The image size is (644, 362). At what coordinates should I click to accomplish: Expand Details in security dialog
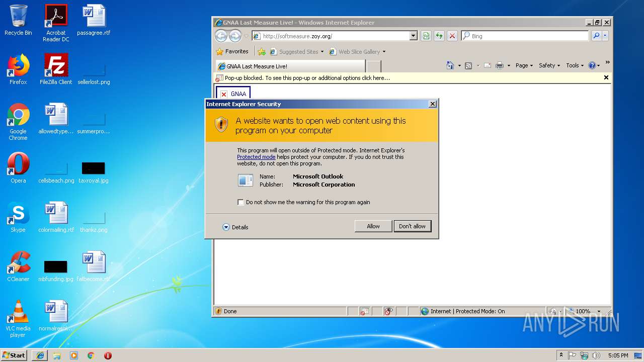(x=235, y=227)
